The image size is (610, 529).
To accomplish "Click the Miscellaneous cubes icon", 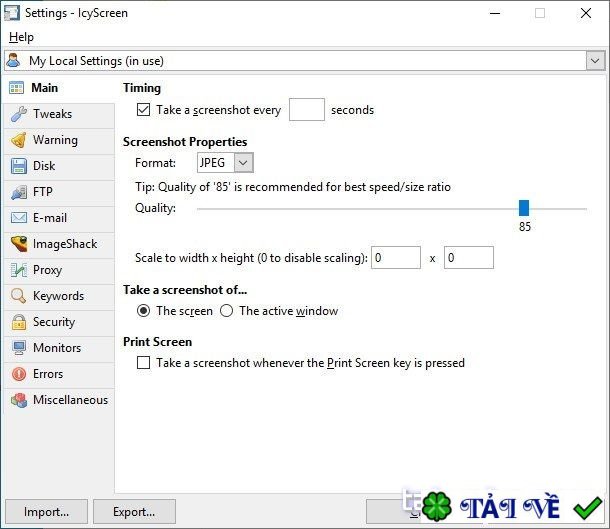I will 19,400.
